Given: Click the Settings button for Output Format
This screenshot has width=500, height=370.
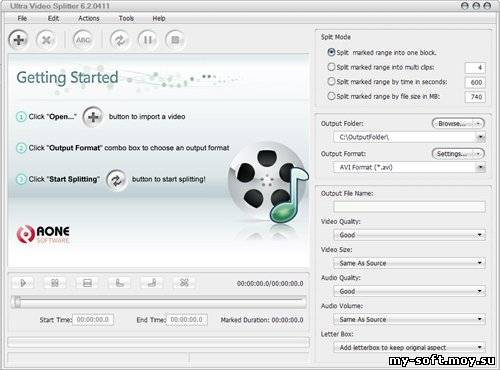Looking at the screenshot, I should click(x=458, y=154).
